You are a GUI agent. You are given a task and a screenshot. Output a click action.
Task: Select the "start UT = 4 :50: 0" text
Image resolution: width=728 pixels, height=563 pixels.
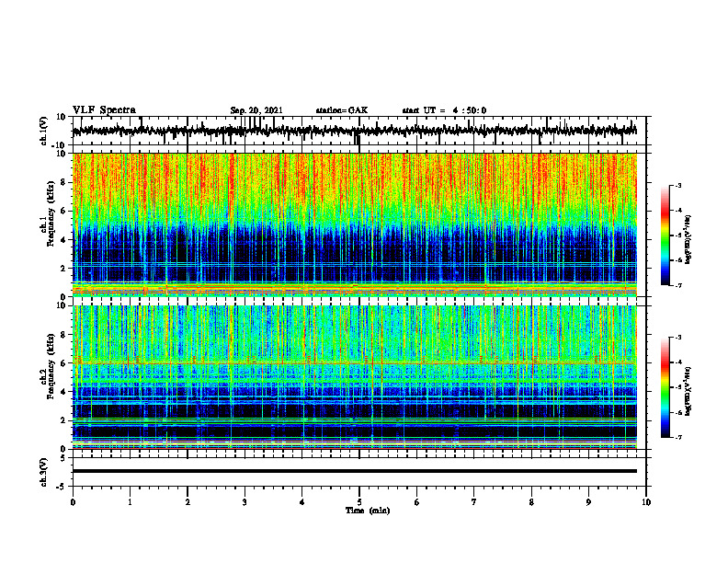point(444,110)
